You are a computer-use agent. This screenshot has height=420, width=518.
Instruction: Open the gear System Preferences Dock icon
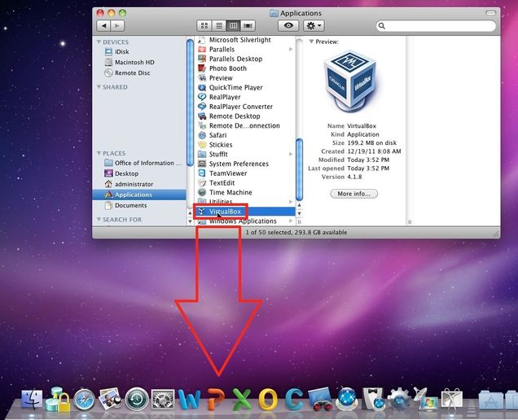pos(163,400)
